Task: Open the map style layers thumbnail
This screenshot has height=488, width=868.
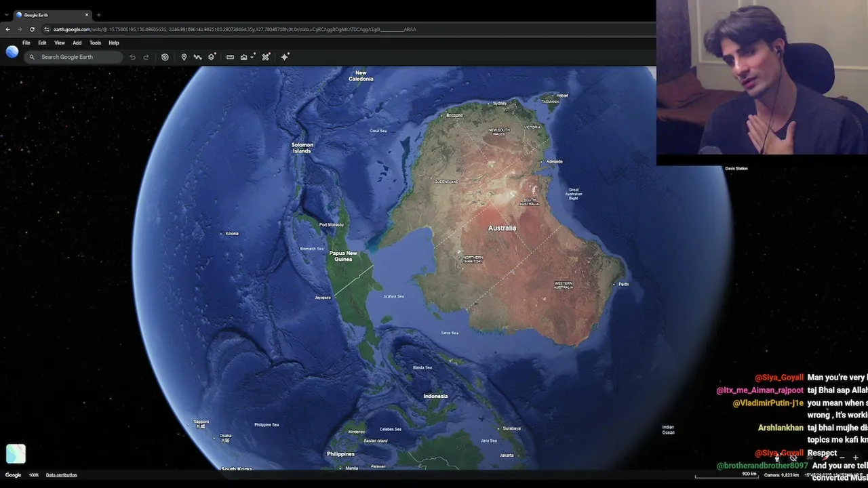Action: (x=16, y=453)
